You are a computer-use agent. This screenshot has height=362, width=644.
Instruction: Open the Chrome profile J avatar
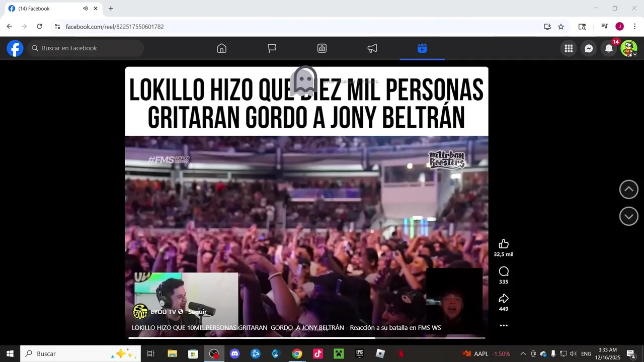click(x=620, y=27)
